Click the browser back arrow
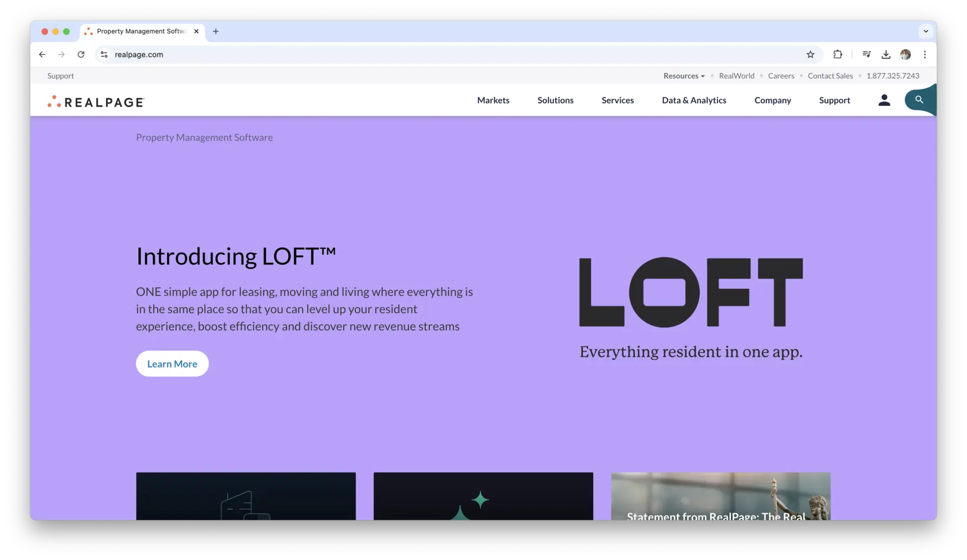The width and height of the screenshot is (967, 560). click(x=42, y=54)
